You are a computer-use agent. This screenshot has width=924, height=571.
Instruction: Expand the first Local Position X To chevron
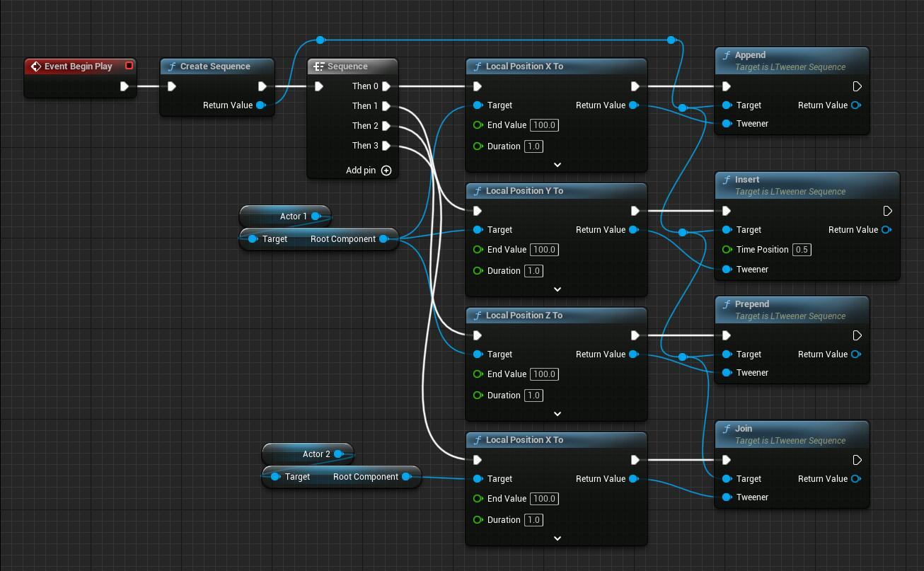point(557,165)
